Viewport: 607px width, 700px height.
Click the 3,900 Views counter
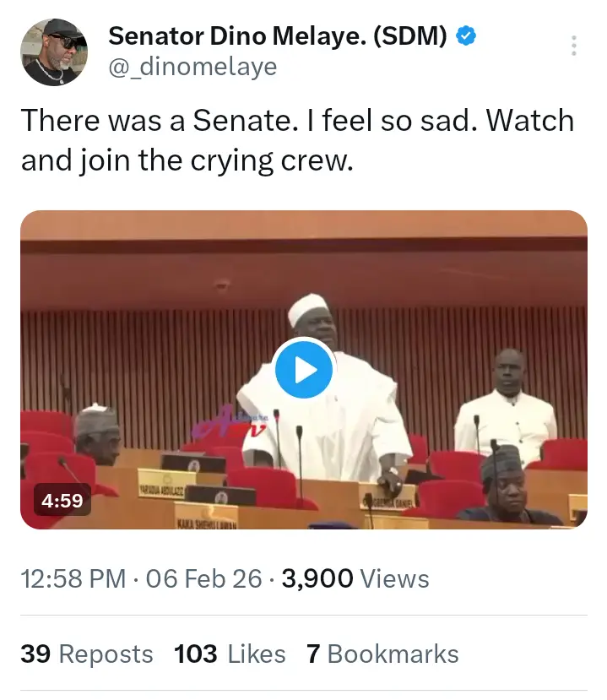(355, 578)
